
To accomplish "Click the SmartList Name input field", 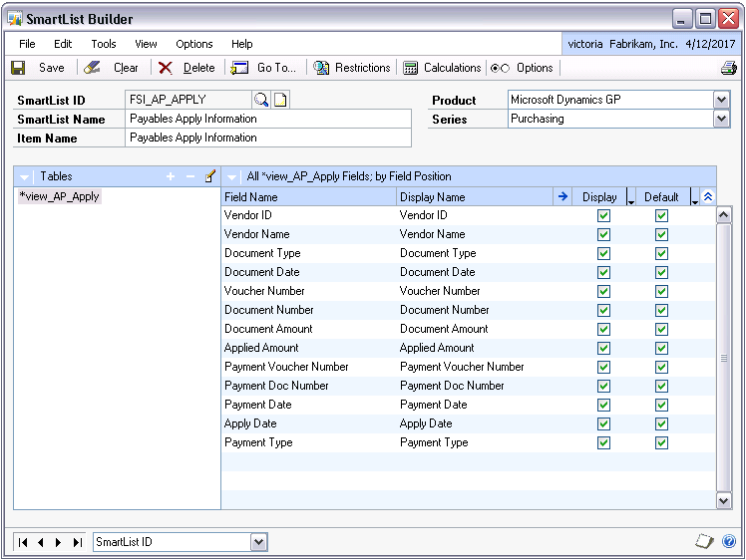I will [x=267, y=119].
